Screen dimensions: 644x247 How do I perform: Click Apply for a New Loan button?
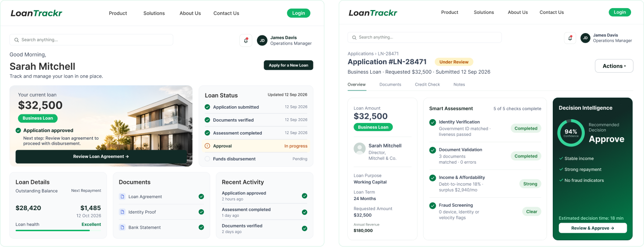289,65
